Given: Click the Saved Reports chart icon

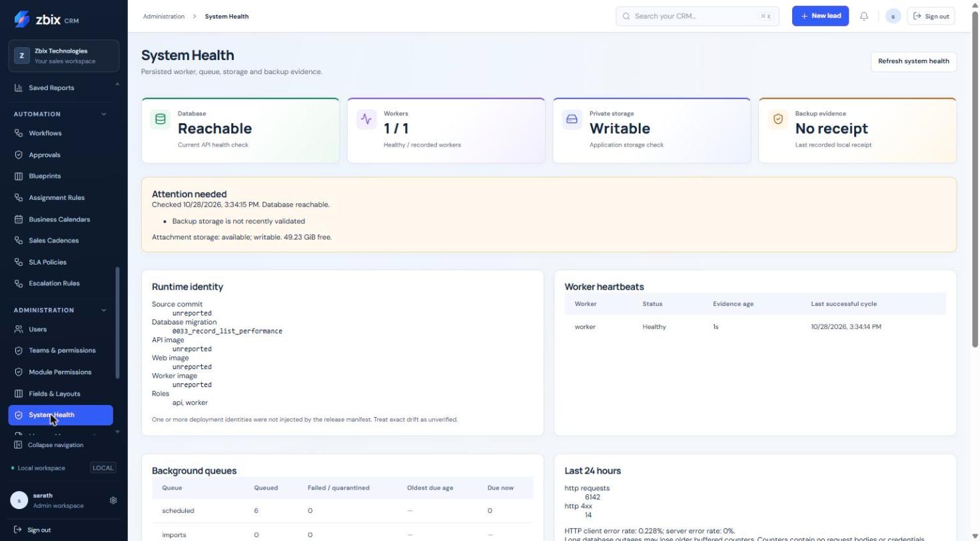Looking at the screenshot, I should [x=19, y=88].
